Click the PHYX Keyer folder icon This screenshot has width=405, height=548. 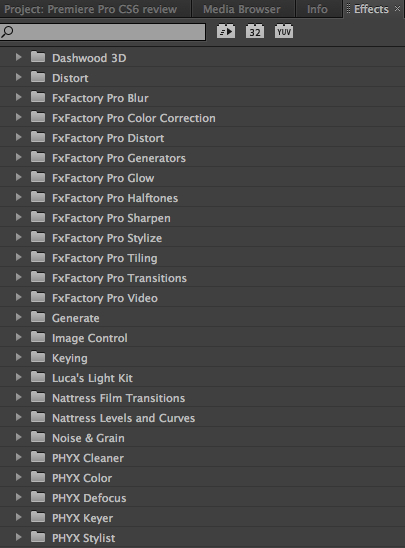[38, 517]
